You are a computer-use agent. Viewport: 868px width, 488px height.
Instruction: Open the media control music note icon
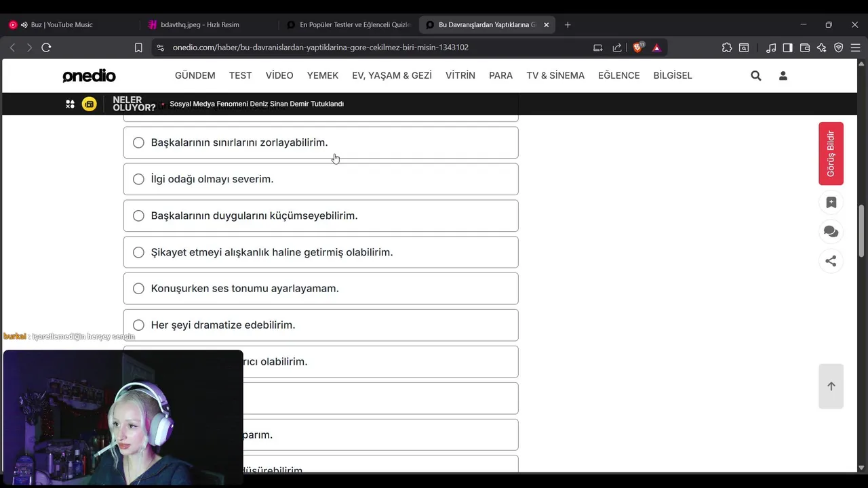tap(771, 47)
